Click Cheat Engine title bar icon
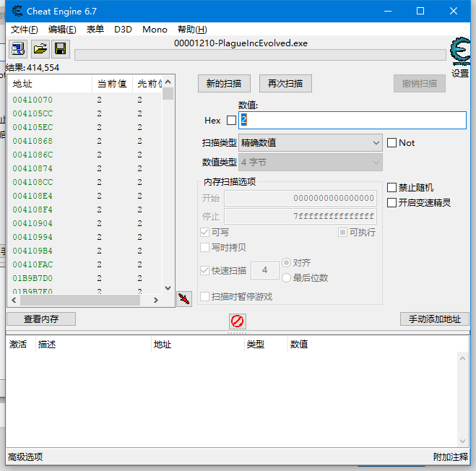 pos(17,12)
